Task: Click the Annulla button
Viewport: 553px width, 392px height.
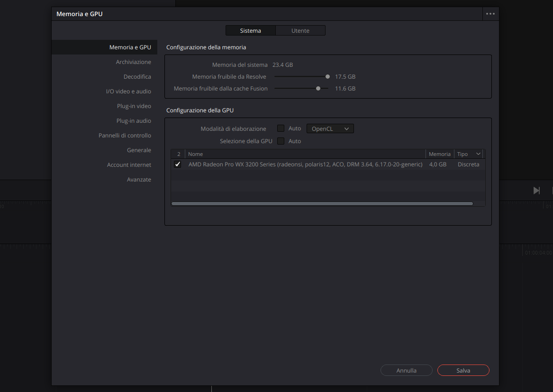Action: [x=406, y=370]
